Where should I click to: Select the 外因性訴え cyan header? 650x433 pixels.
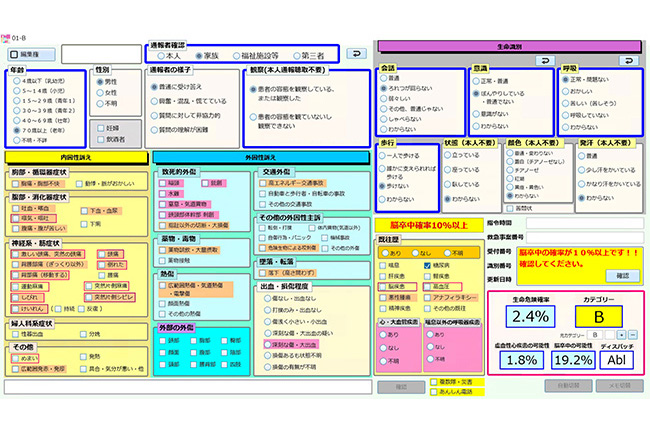(261, 157)
